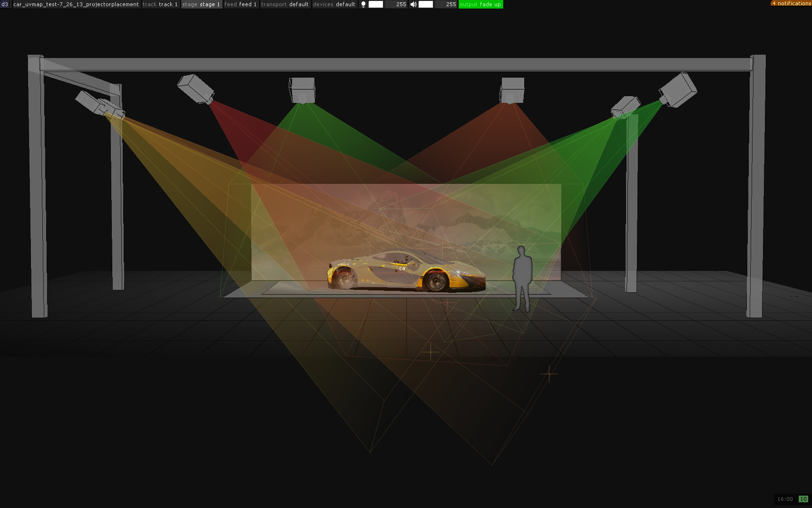
Task: Click the top horizontal truss beam
Action: (396, 64)
